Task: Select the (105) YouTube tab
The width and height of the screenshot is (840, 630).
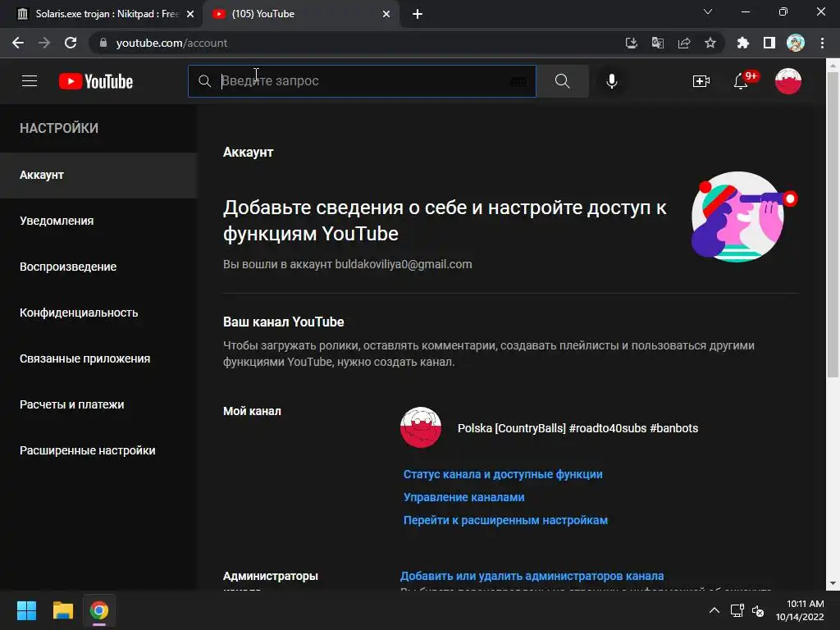Action: 300,14
